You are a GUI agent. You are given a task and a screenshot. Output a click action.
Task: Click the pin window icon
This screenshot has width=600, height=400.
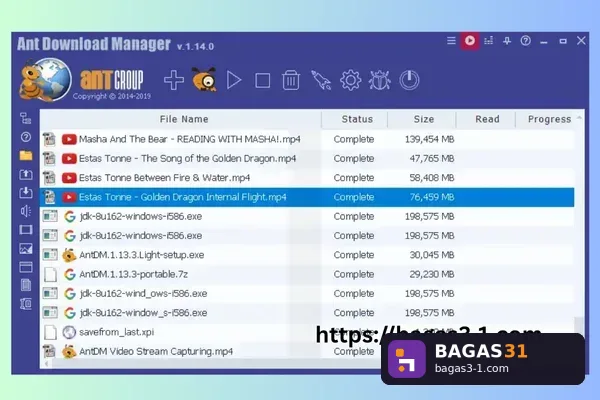pos(507,41)
